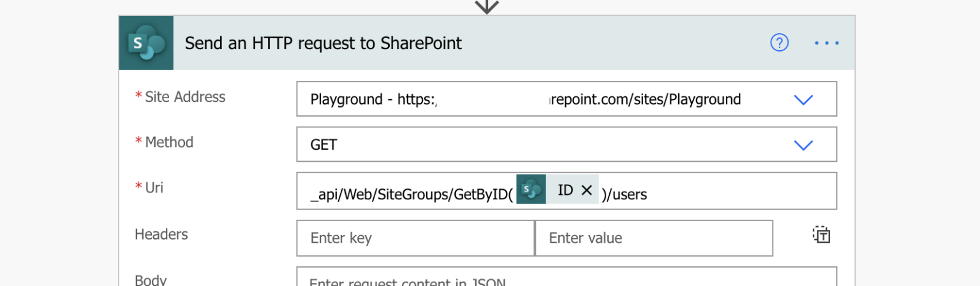The image size is (980, 286).
Task: Click the Body label
Action: tap(151, 280)
